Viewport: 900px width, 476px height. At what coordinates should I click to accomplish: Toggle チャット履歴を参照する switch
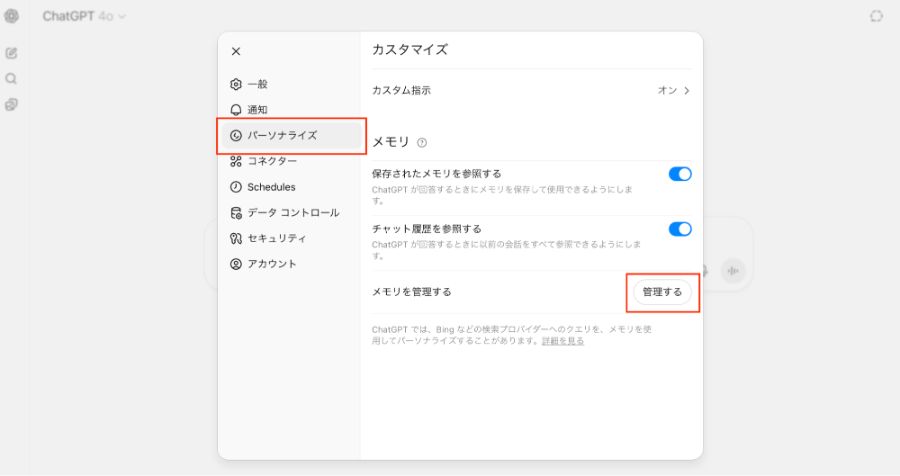click(x=680, y=229)
